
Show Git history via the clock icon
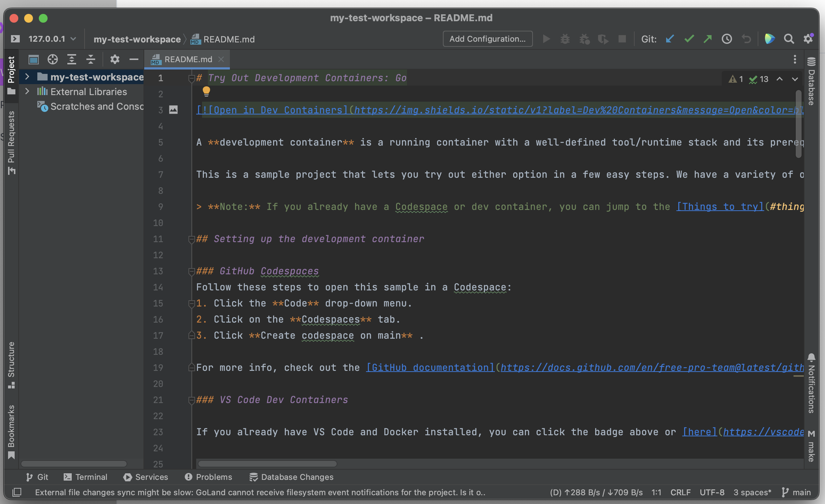[727, 39]
